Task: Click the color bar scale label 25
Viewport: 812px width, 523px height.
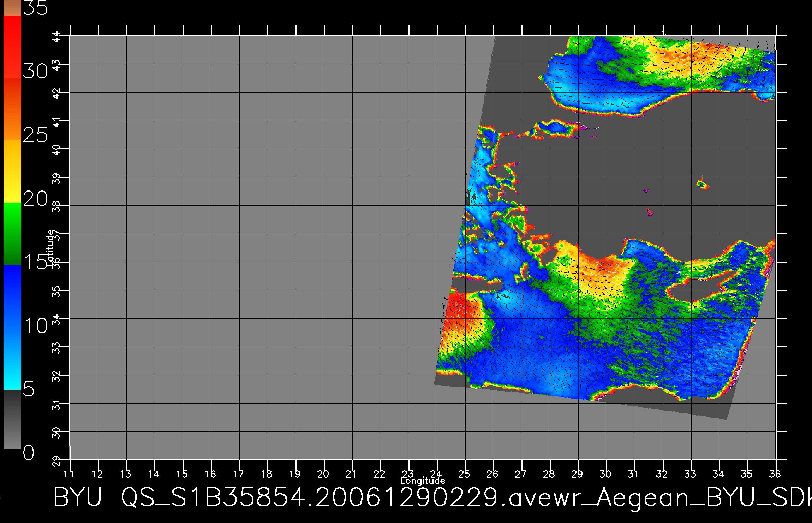Action: pyautogui.click(x=35, y=135)
